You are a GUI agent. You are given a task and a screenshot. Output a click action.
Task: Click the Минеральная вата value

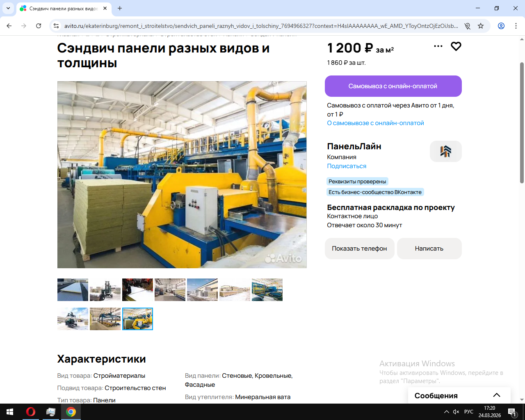[x=263, y=397]
